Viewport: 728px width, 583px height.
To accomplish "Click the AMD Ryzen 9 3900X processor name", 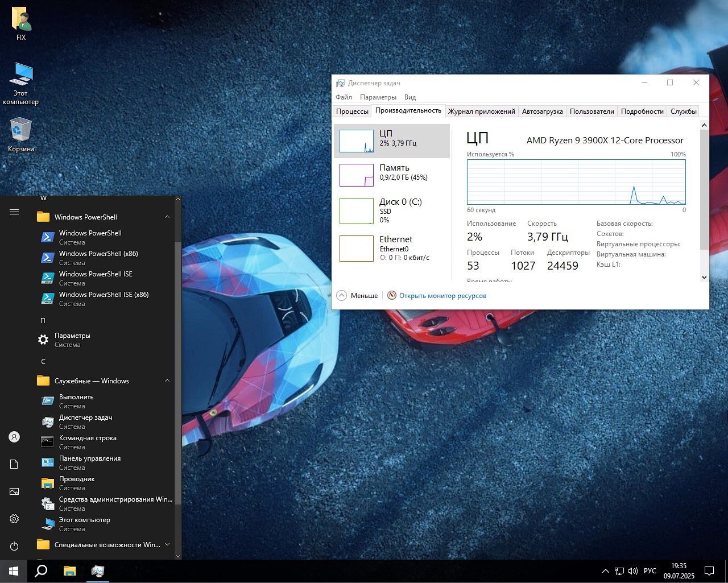I will pyautogui.click(x=605, y=140).
